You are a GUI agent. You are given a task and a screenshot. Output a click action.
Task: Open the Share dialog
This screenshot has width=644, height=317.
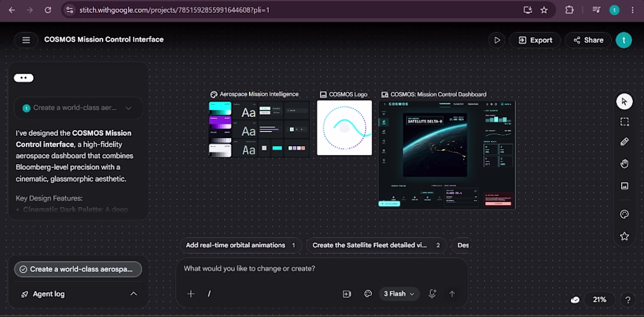(x=588, y=40)
